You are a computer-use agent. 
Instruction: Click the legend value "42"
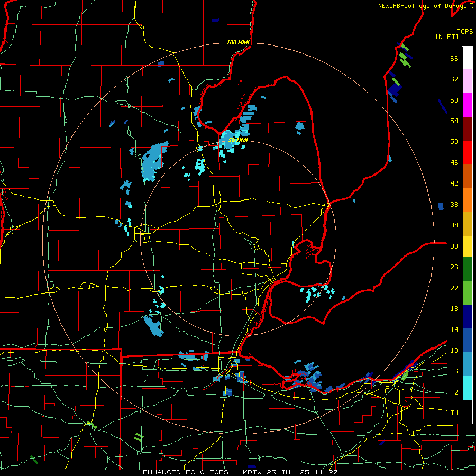[x=454, y=184]
